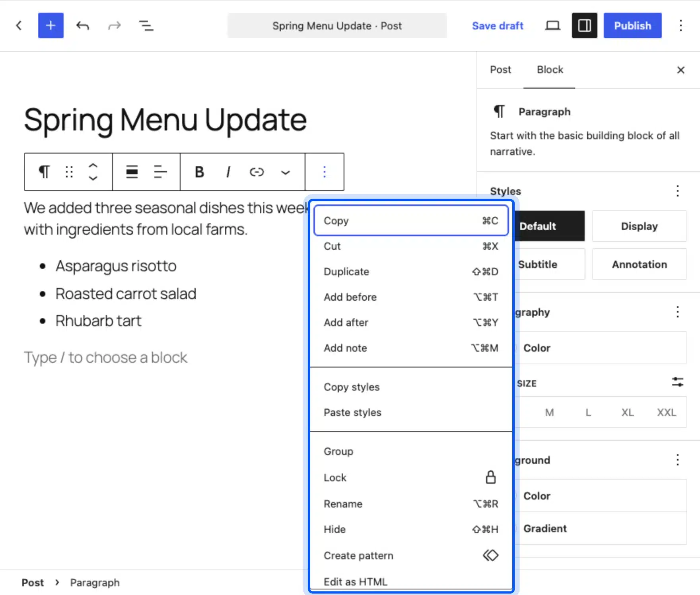Select Lock in the block menu

coord(411,478)
